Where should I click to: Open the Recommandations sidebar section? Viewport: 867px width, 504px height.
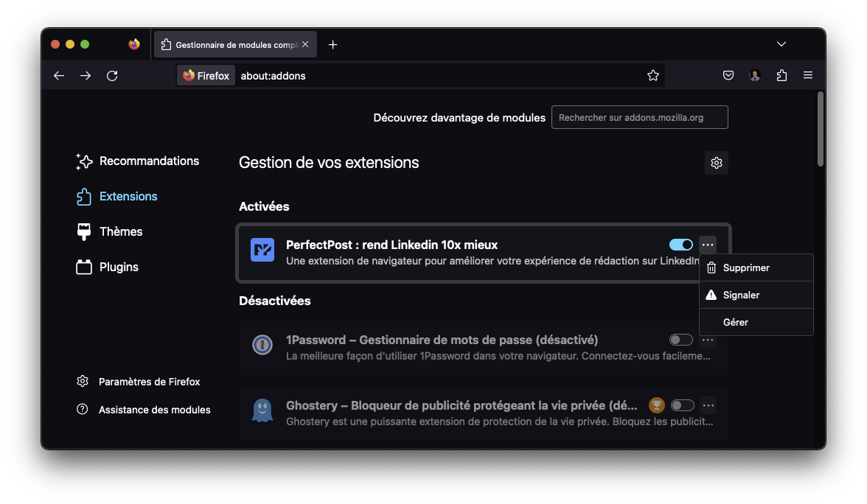click(x=137, y=161)
